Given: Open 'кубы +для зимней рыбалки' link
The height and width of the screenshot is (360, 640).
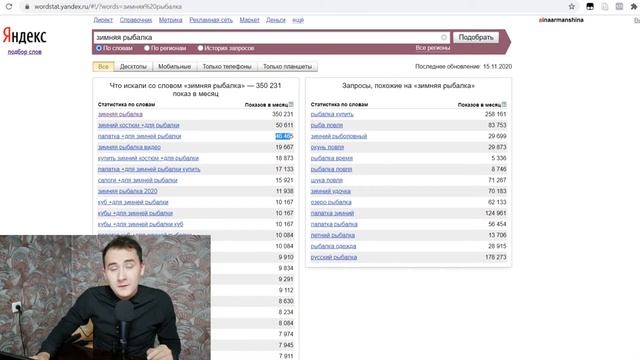Looking at the screenshot, I should (x=135, y=213).
